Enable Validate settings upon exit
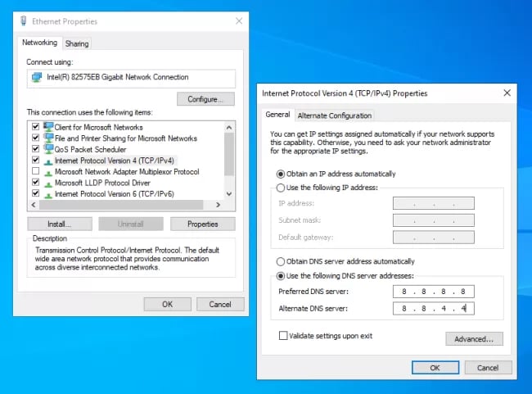The height and width of the screenshot is (394, 532). [x=283, y=336]
